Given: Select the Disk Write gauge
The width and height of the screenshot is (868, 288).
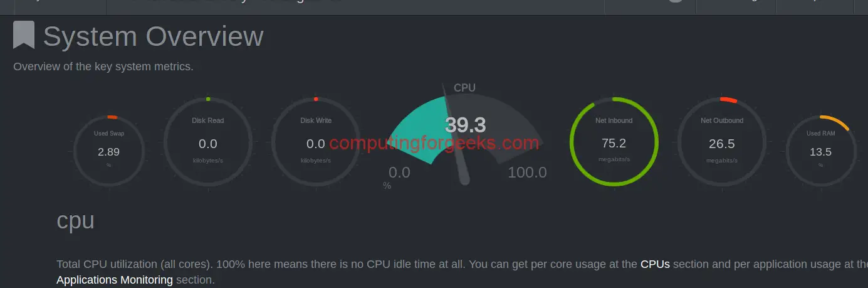Looking at the screenshot, I should point(316,142).
